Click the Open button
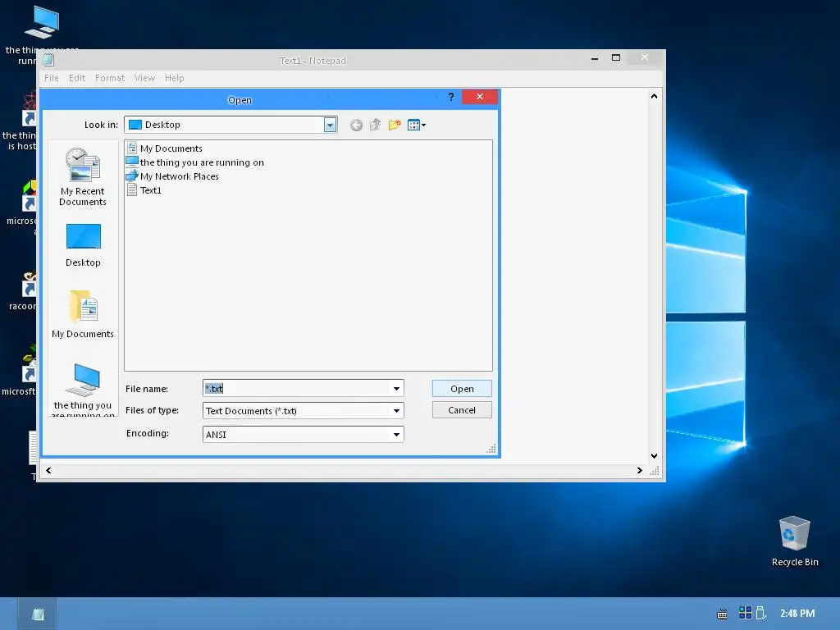The height and width of the screenshot is (630, 840). click(462, 388)
